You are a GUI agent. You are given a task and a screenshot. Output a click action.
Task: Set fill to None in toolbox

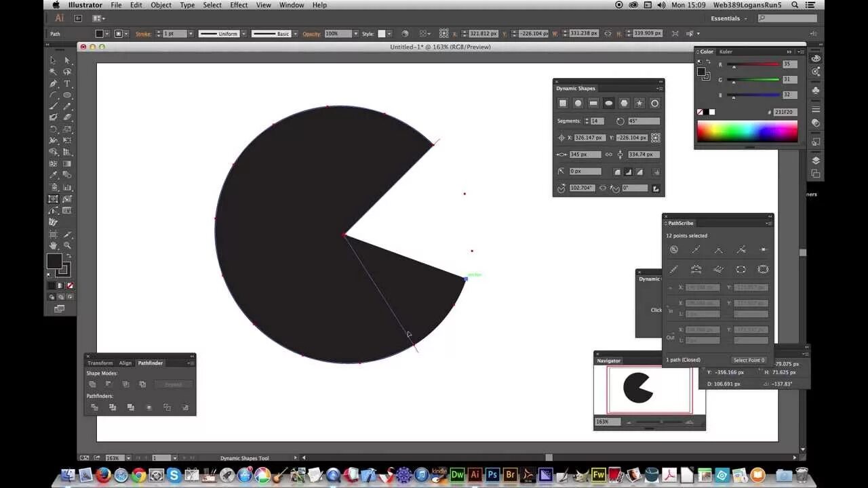pos(70,285)
